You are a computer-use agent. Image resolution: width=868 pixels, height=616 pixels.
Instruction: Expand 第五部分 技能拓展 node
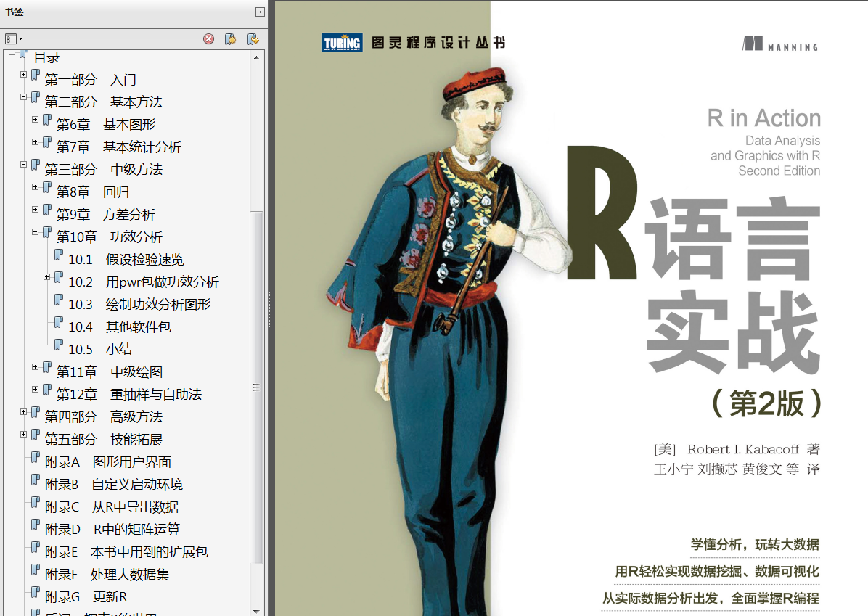click(x=23, y=435)
